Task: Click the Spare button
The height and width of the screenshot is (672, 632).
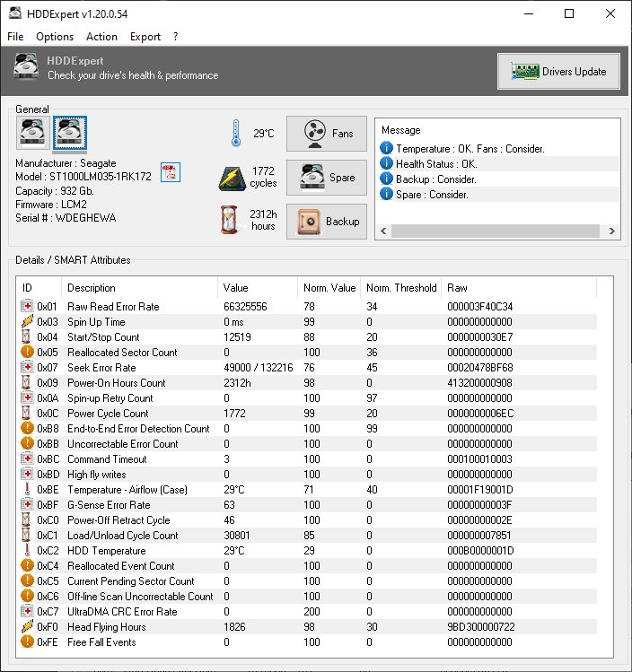Action: click(x=327, y=178)
